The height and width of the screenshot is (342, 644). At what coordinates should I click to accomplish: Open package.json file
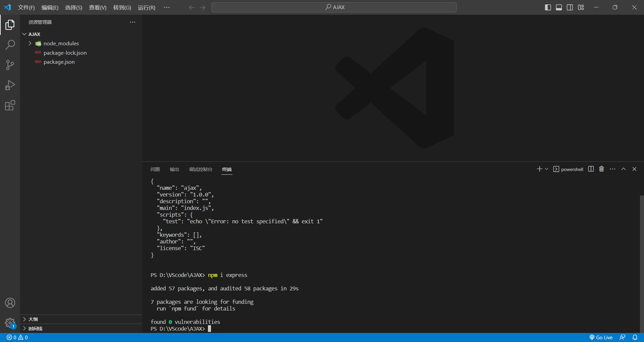tap(81, 62)
